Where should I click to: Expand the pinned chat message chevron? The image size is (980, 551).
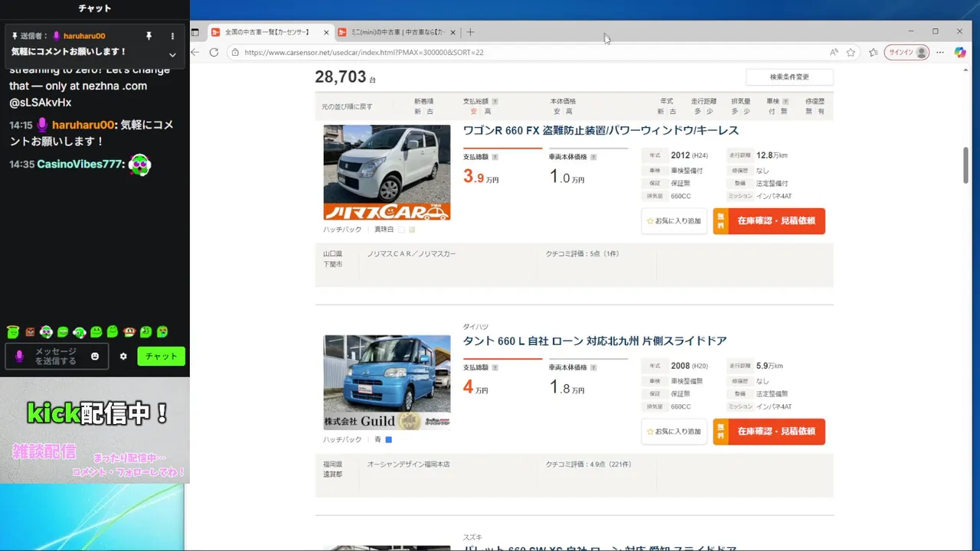click(x=172, y=55)
